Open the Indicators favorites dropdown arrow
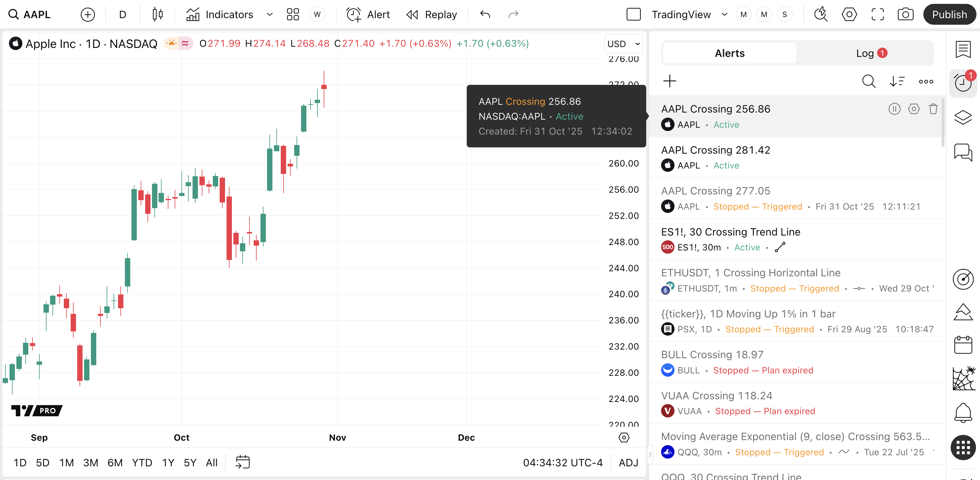The image size is (980, 480). [x=270, y=15]
